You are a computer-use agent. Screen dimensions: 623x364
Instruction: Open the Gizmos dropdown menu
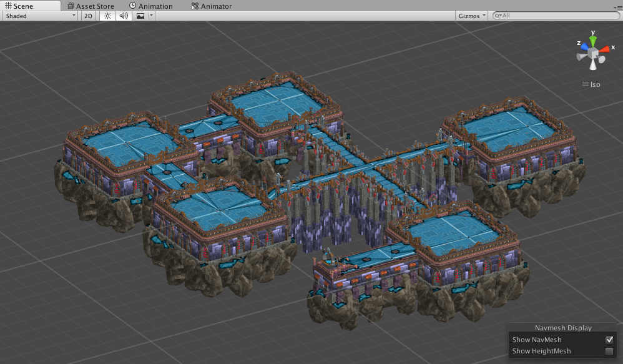point(472,16)
